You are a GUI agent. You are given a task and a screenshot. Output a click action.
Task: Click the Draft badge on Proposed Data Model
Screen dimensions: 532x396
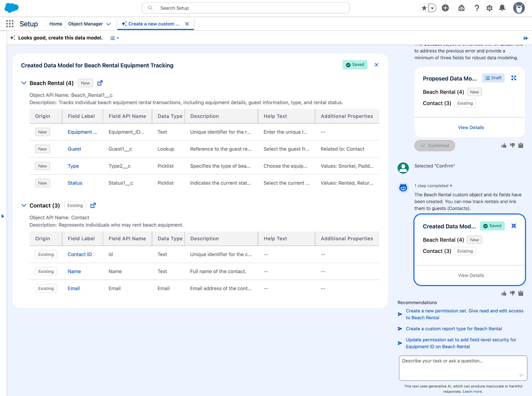[x=493, y=78]
